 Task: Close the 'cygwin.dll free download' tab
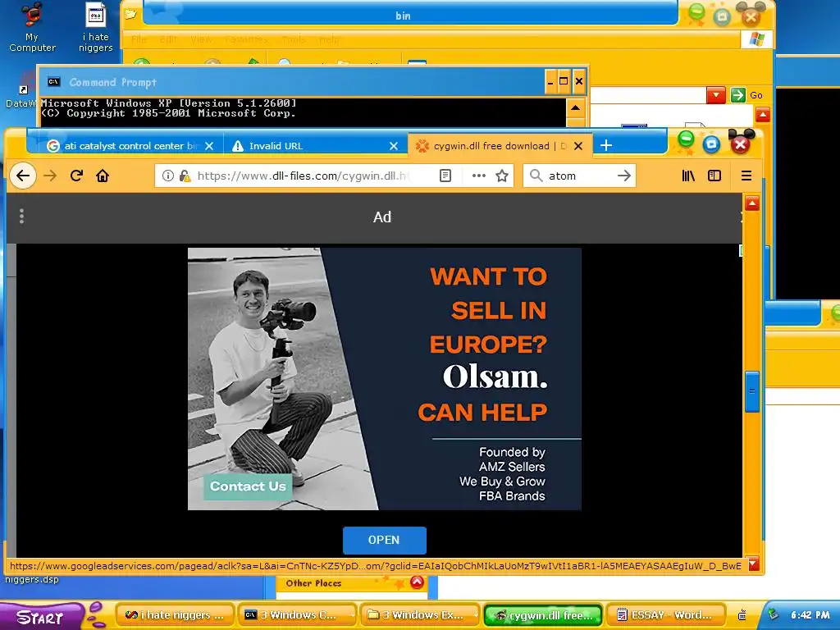(x=578, y=146)
